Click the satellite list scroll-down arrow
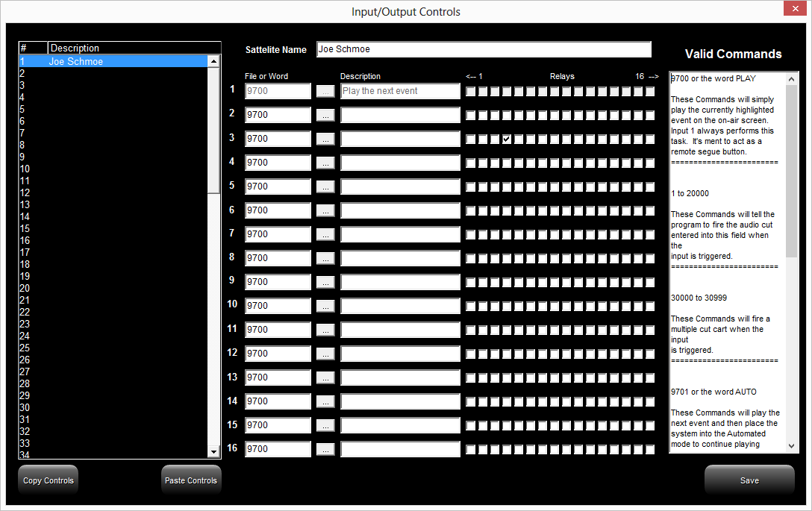This screenshot has height=511, width=812. [213, 452]
